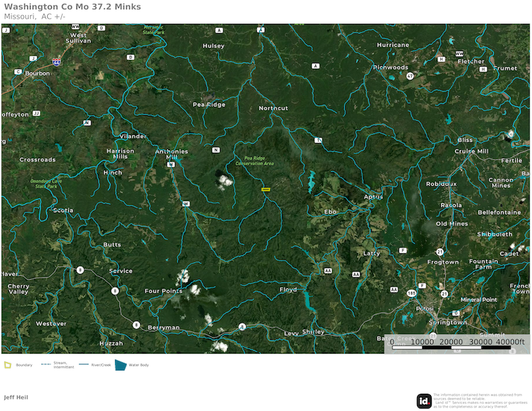Click the Land id logo icon

[x=424, y=401]
